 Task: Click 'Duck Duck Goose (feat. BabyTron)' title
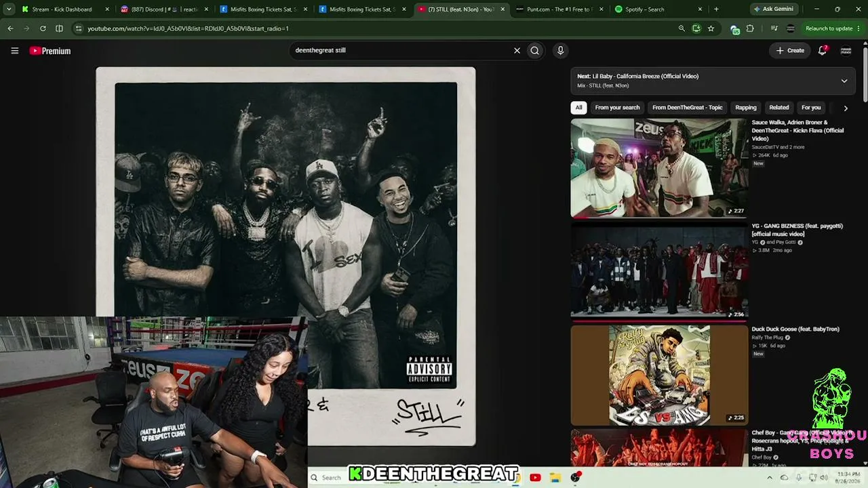[x=795, y=329]
